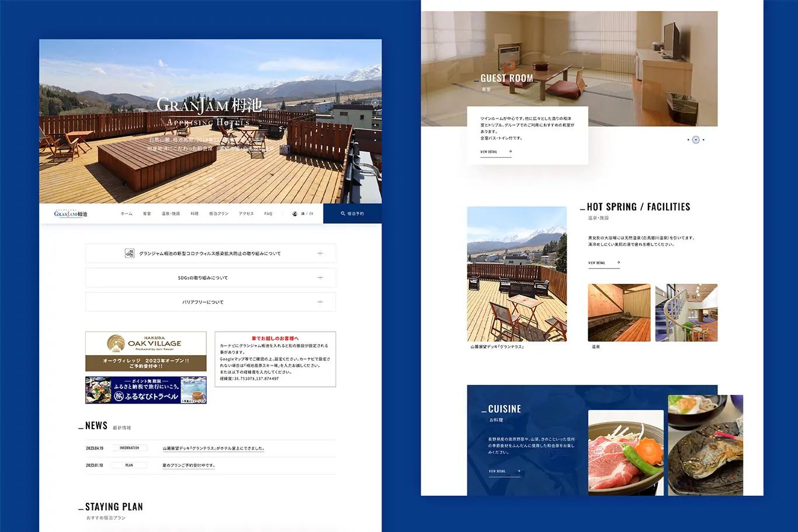
Task: Open the 宿泊プラン menu item
Action: [x=218, y=214]
